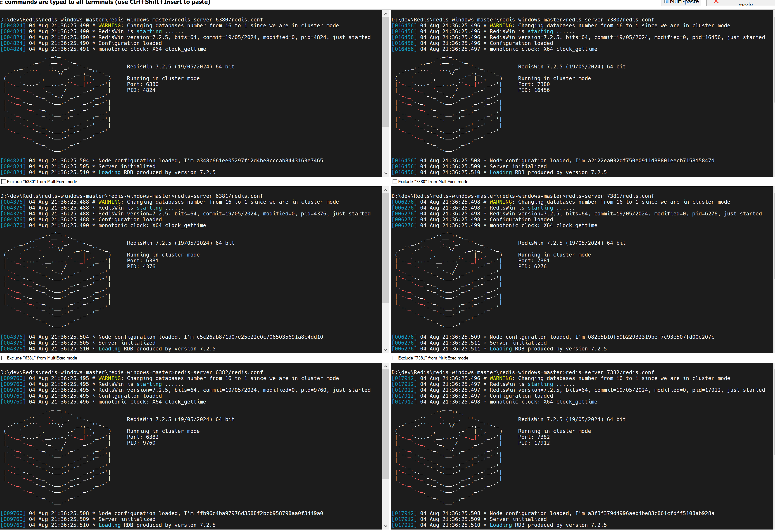This screenshot has height=532, width=775.
Task: Click 'Port: 6382' text
Action: [143, 437]
